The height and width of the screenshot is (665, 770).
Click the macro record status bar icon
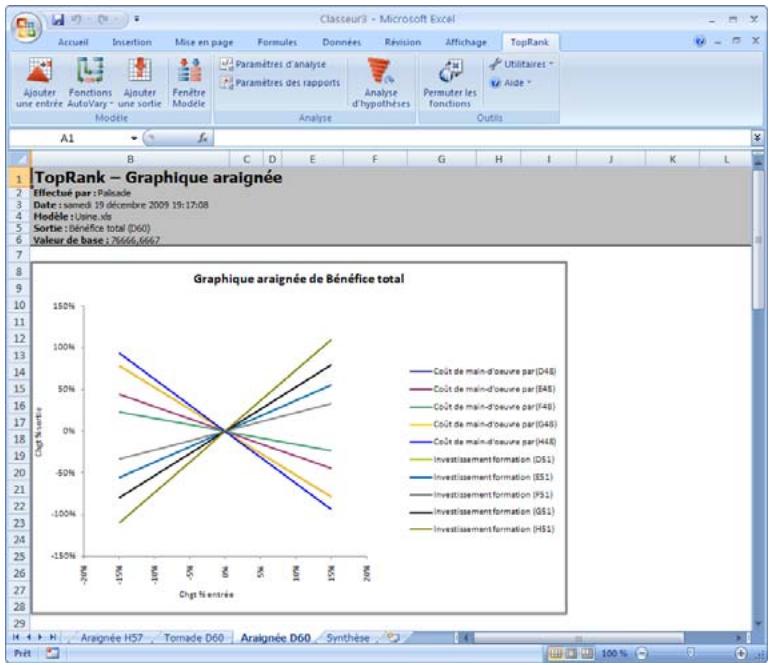tap(52, 654)
